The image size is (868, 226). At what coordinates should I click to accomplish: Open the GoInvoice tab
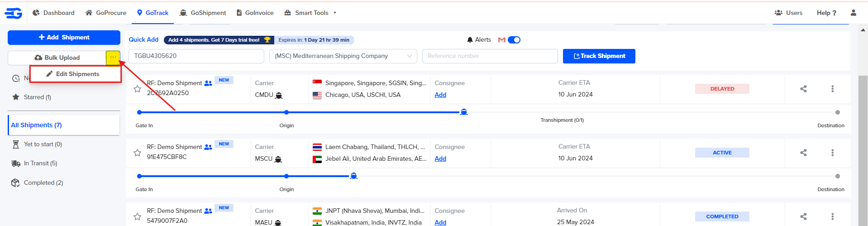point(255,13)
